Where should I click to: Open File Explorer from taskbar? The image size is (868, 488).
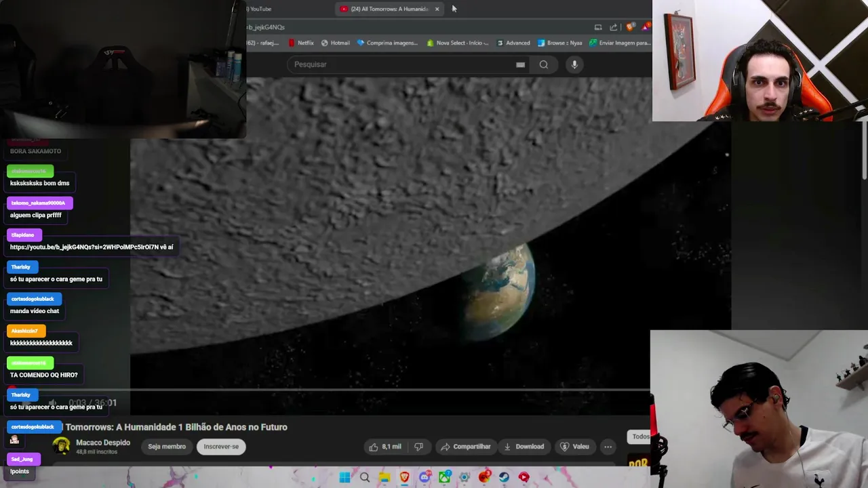384,477
